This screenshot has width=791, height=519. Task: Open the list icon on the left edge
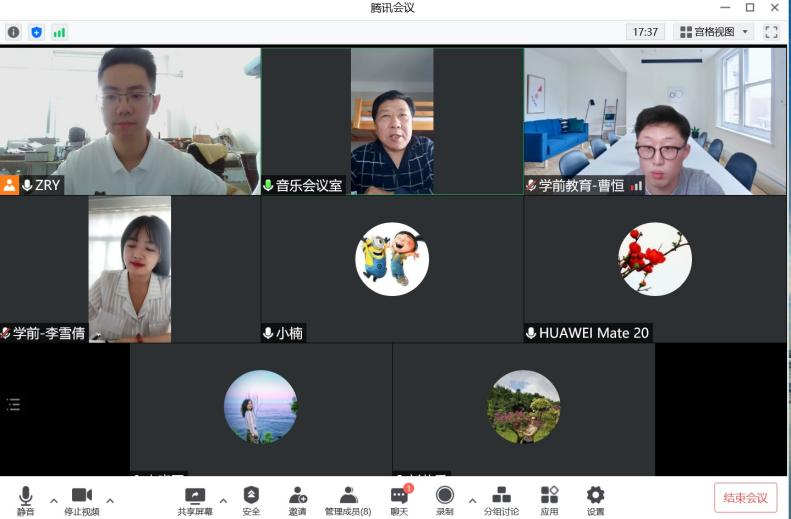[13, 404]
